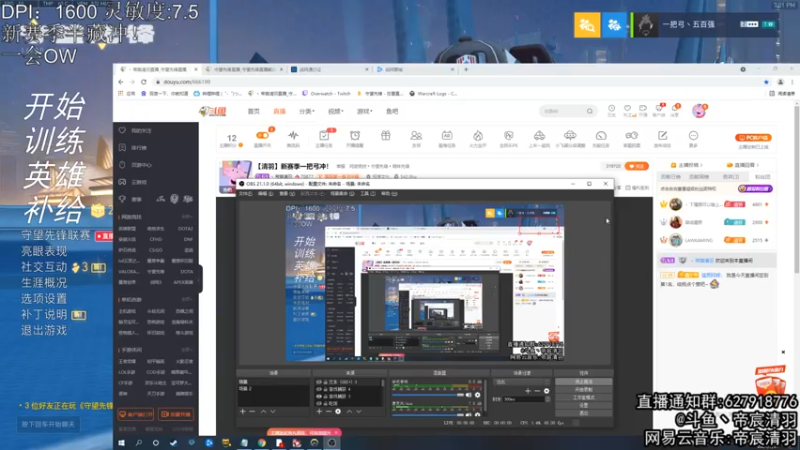
Task: Open the gift box icon in Douyu toolbar
Action: click(x=386, y=136)
